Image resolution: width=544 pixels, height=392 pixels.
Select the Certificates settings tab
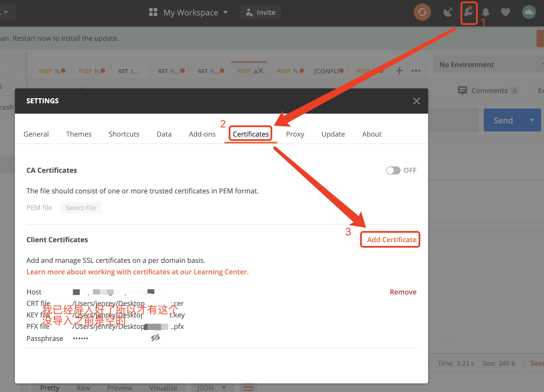[251, 134]
